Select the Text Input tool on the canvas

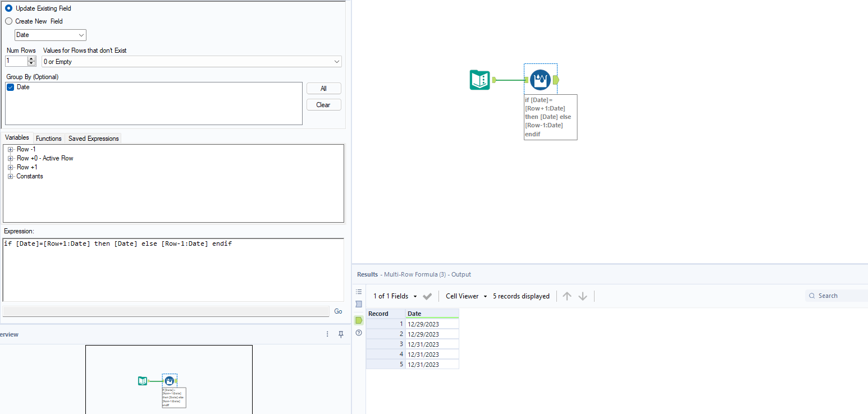(x=479, y=80)
